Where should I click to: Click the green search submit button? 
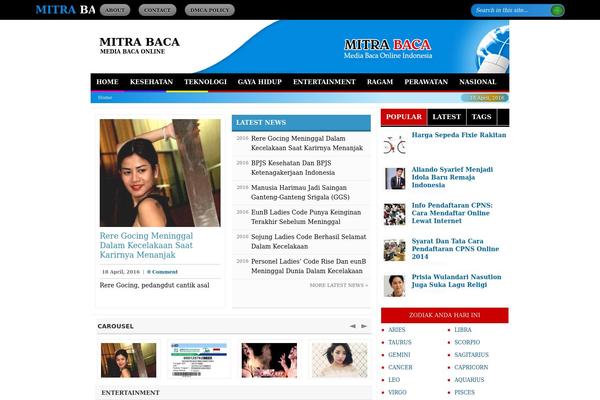[557, 10]
